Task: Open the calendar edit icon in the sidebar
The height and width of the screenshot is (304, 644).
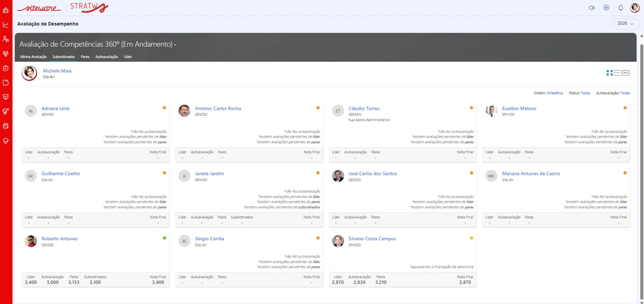Action: 6,126
